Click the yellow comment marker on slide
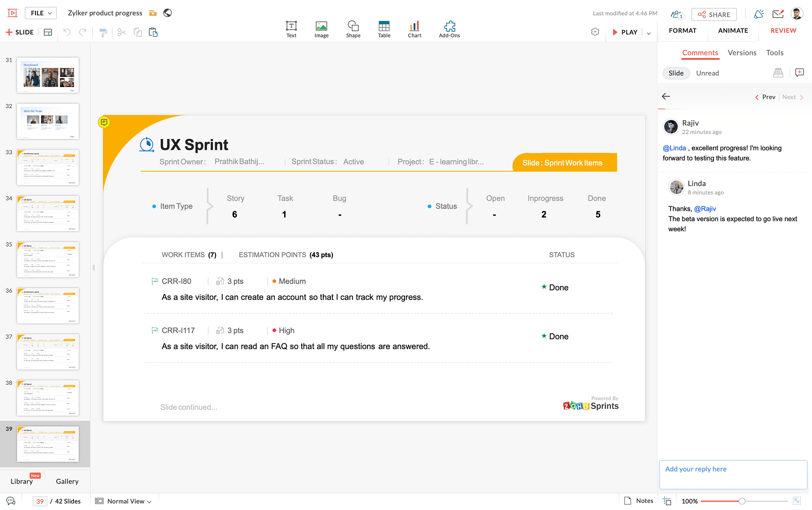812x510 pixels. 104,122
